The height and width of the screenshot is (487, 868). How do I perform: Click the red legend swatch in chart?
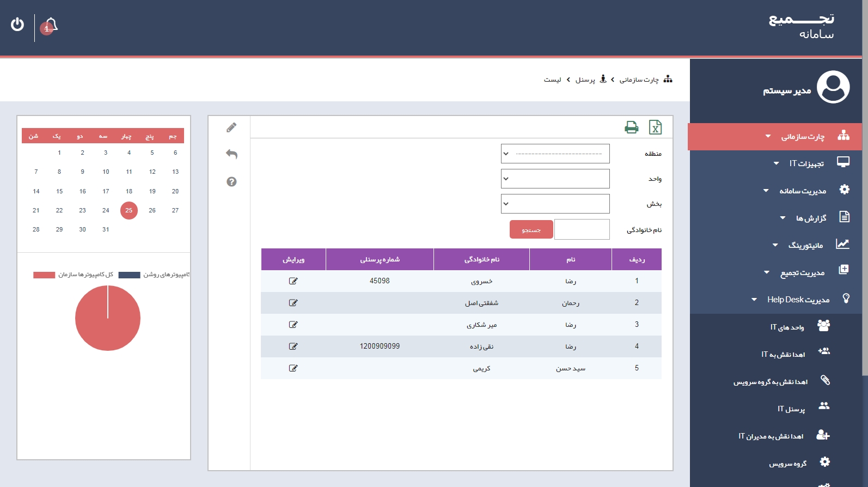click(x=44, y=275)
